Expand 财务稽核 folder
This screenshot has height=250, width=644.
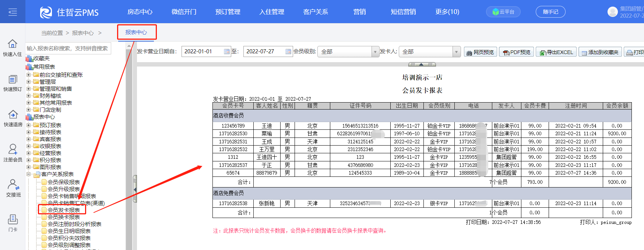click(28, 96)
